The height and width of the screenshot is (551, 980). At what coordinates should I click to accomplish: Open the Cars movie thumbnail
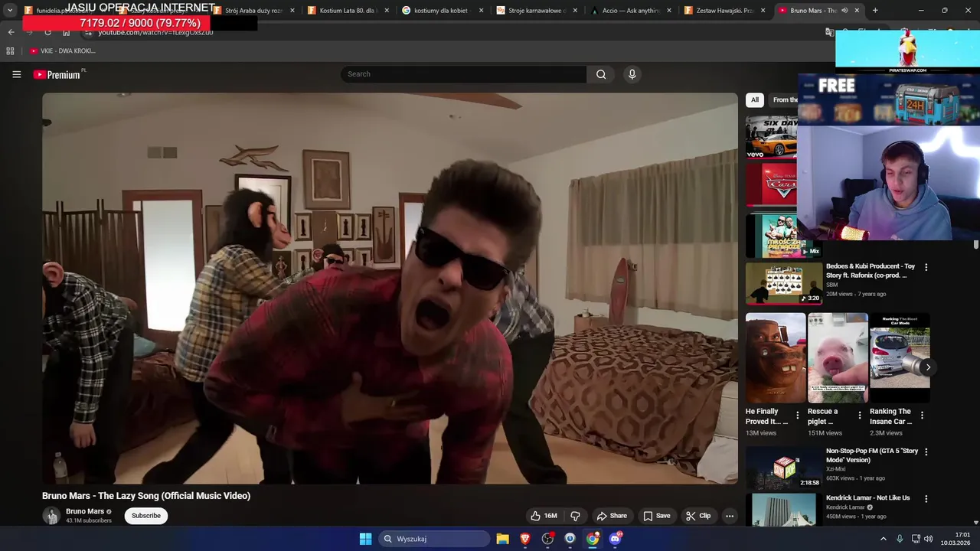[x=772, y=184]
